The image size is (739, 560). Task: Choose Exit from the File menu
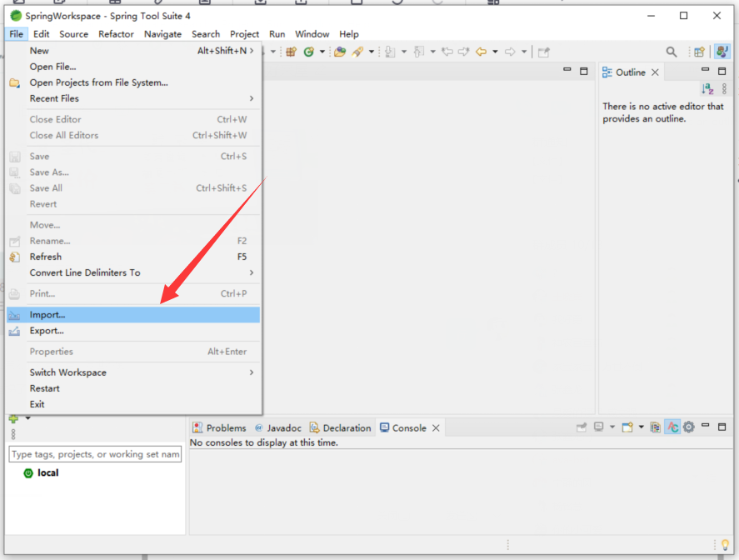133,404
